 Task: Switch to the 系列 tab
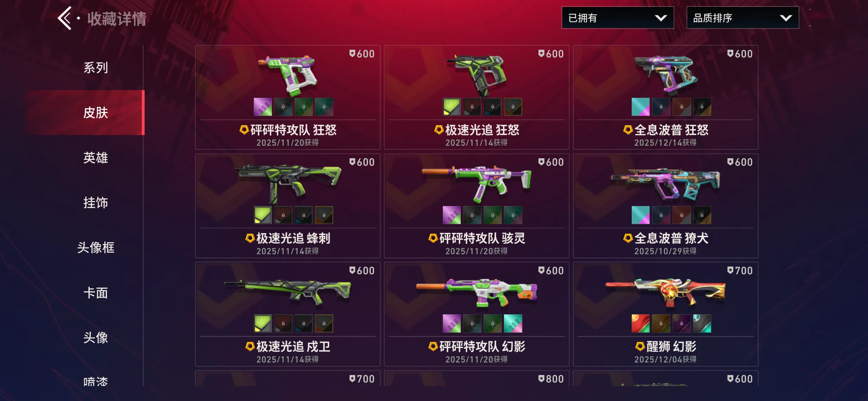point(95,67)
